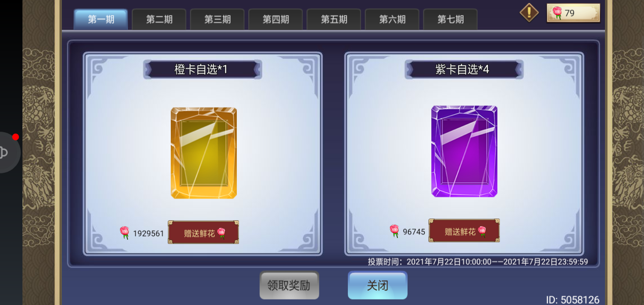Open the exclamation info diamond icon
Viewport: 644px width, 305px height.
(529, 13)
